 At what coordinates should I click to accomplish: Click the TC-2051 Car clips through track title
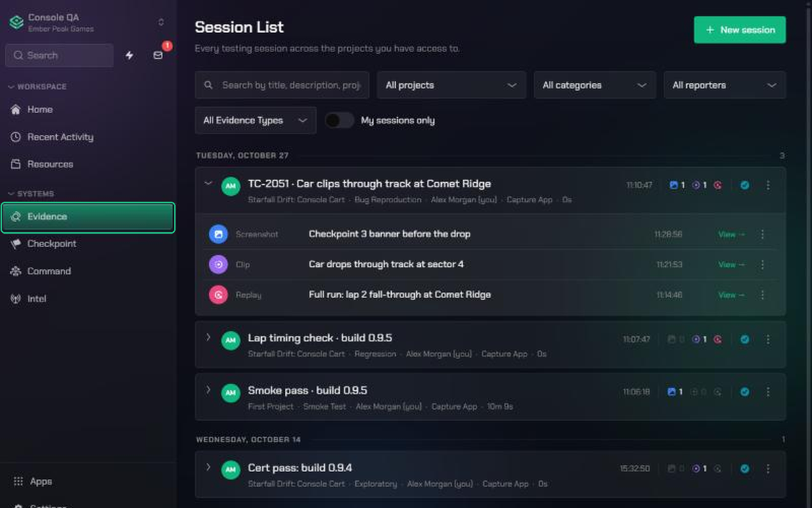(369, 184)
